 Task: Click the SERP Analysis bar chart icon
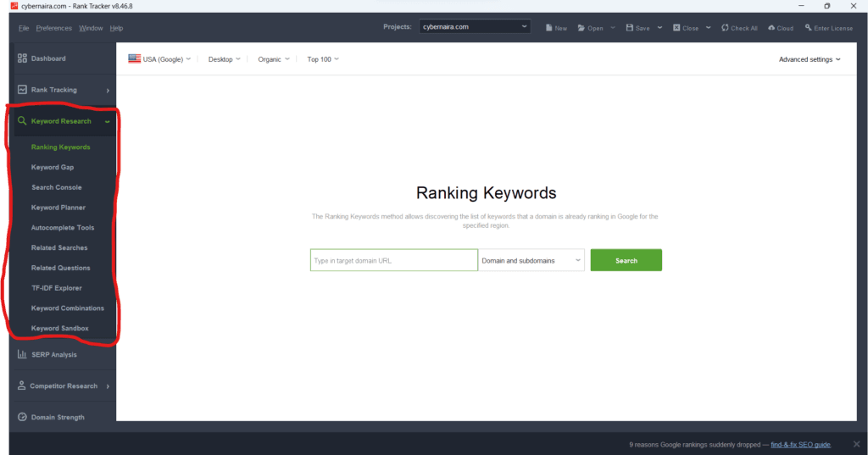(22, 354)
